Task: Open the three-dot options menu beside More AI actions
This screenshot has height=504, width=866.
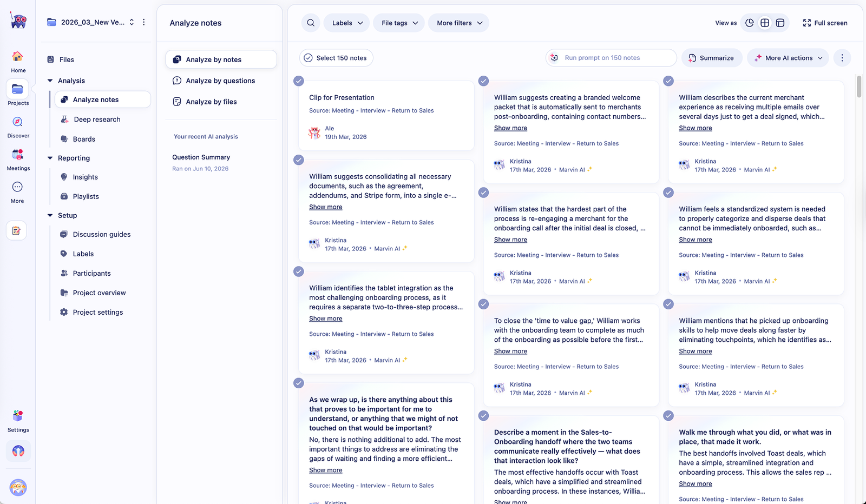Action: coord(842,58)
